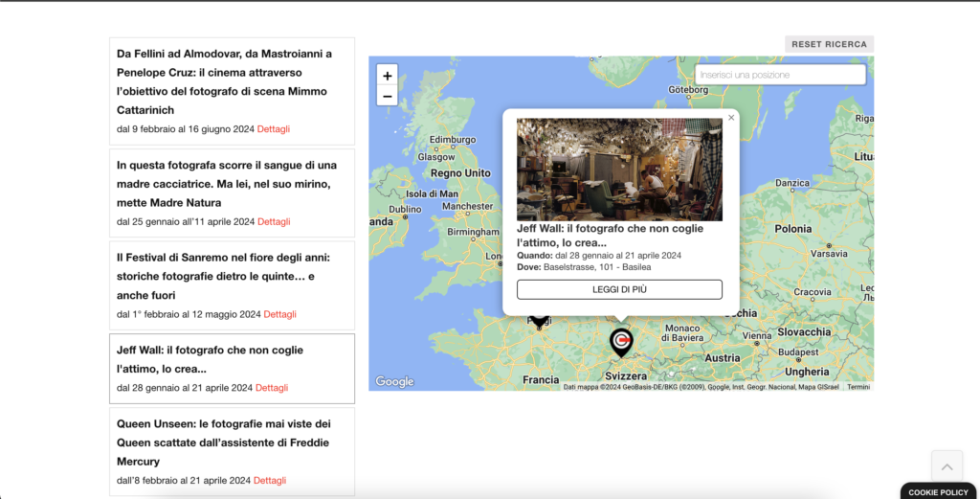Open Dettagli for Mimmo Cattarinich exhibition

pos(273,129)
